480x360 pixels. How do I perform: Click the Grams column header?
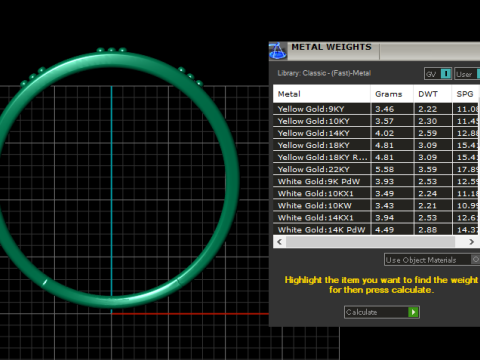tap(392, 94)
